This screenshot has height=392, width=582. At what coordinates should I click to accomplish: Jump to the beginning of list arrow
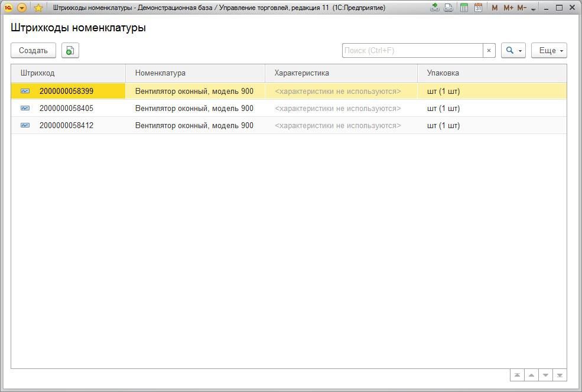point(517,375)
